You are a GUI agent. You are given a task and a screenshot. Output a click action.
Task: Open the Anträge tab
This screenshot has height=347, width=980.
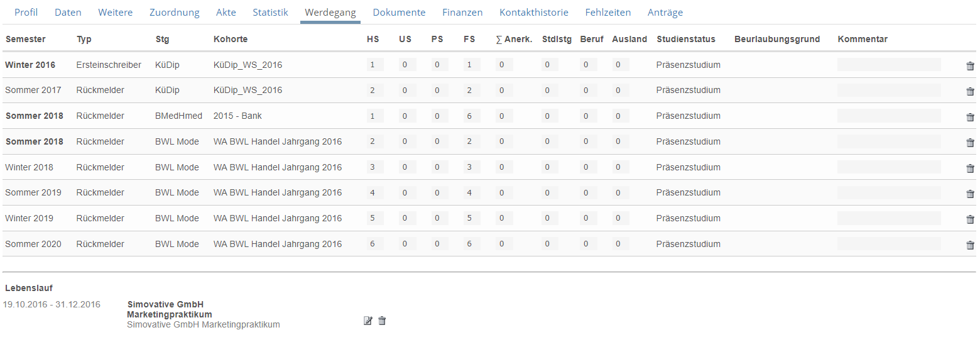(x=665, y=13)
